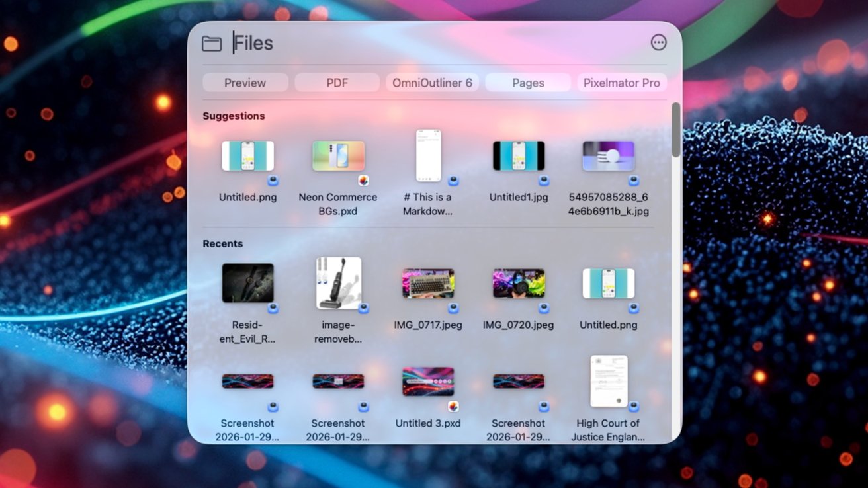This screenshot has width=868, height=488.
Task: Enable the Preview filter
Action: point(245,82)
